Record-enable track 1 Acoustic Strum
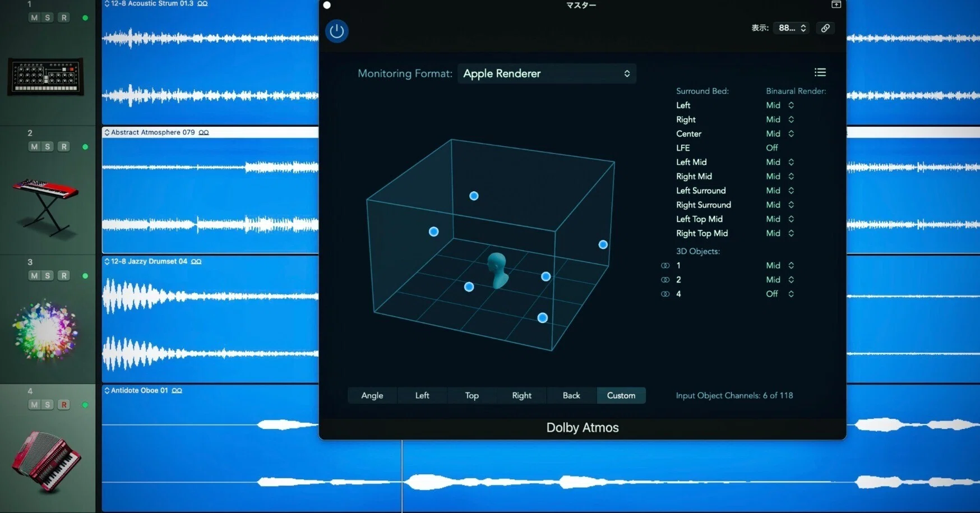The height and width of the screenshot is (513, 980). [x=64, y=18]
